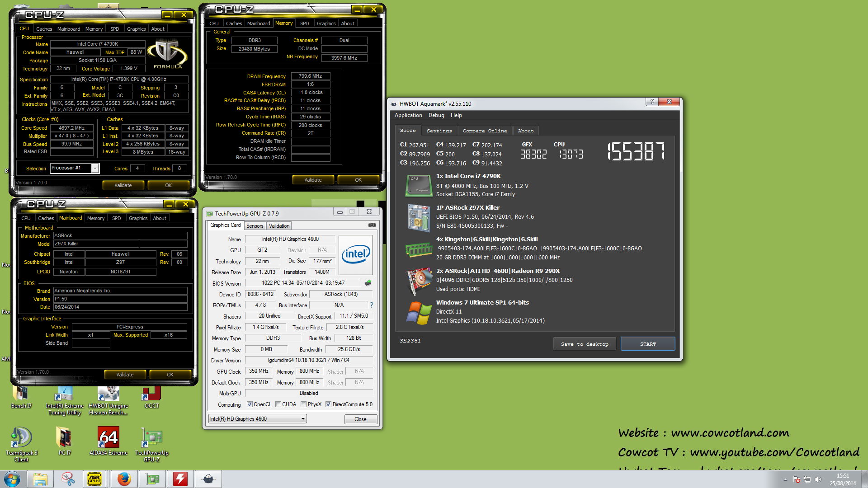Open the Bench I7 desktop folder

[x=21, y=398]
